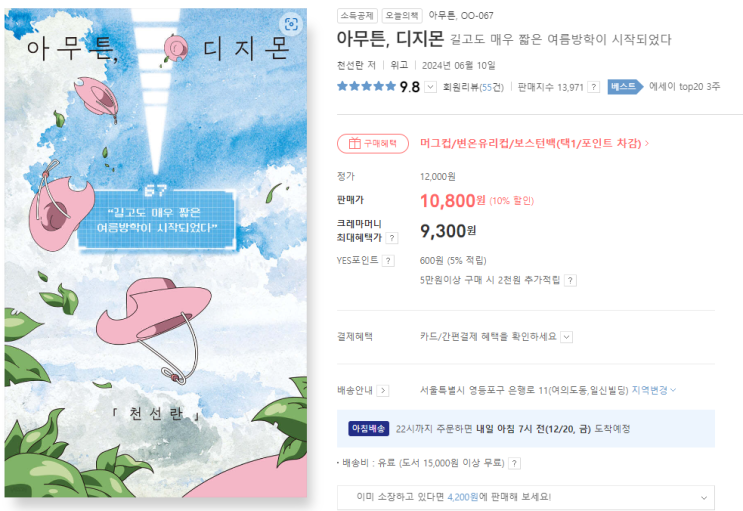Click the book cover thumbnail image
The width and height of the screenshot is (743, 511).
[x=156, y=253]
